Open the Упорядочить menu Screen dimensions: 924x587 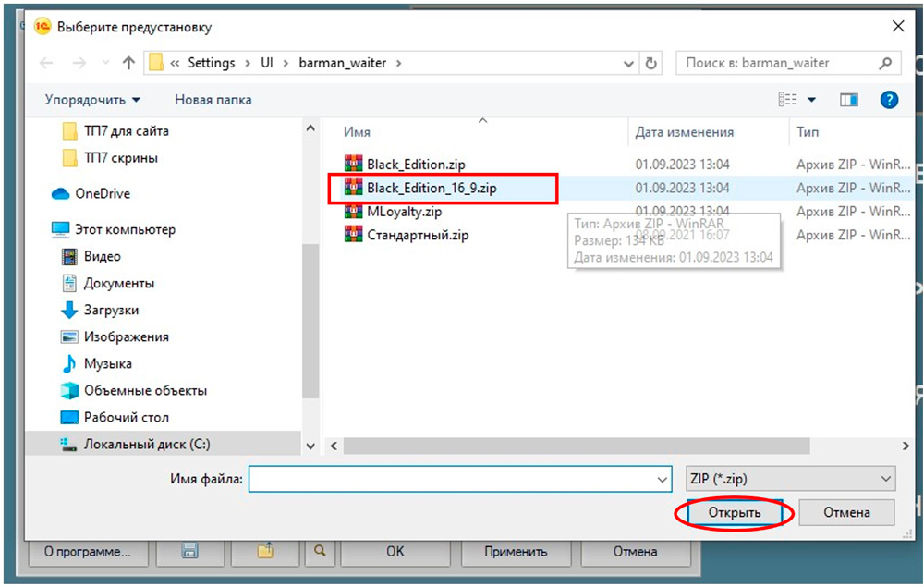click(x=92, y=100)
